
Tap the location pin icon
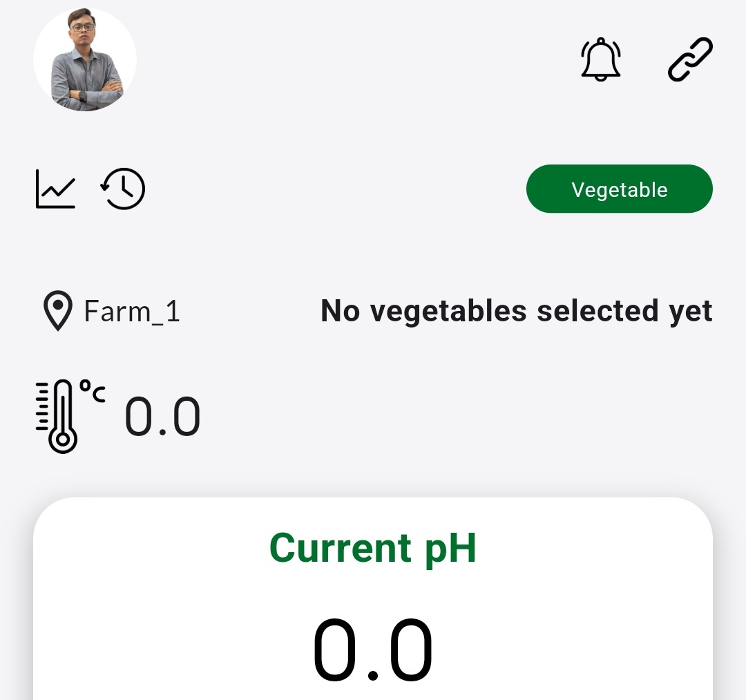(57, 311)
